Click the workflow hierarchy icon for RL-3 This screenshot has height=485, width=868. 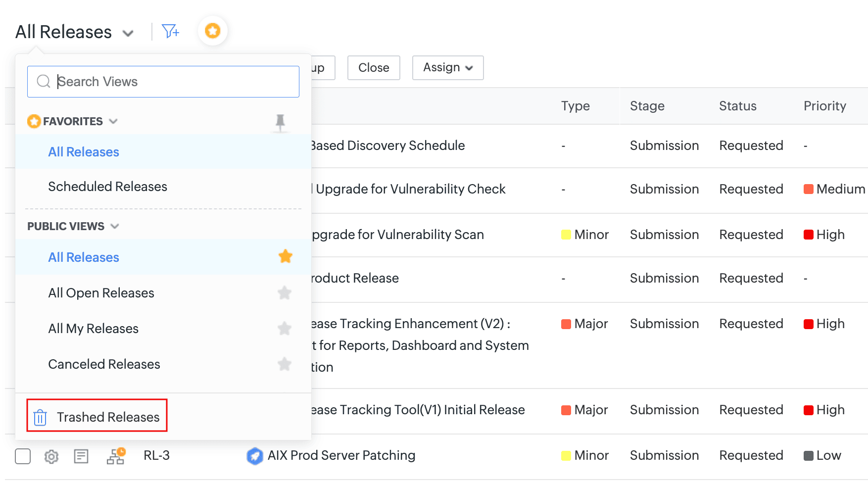(x=116, y=456)
